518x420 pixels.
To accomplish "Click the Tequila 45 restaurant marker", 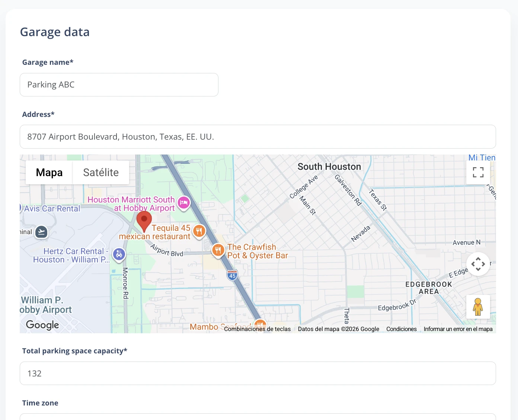I will point(199,231).
